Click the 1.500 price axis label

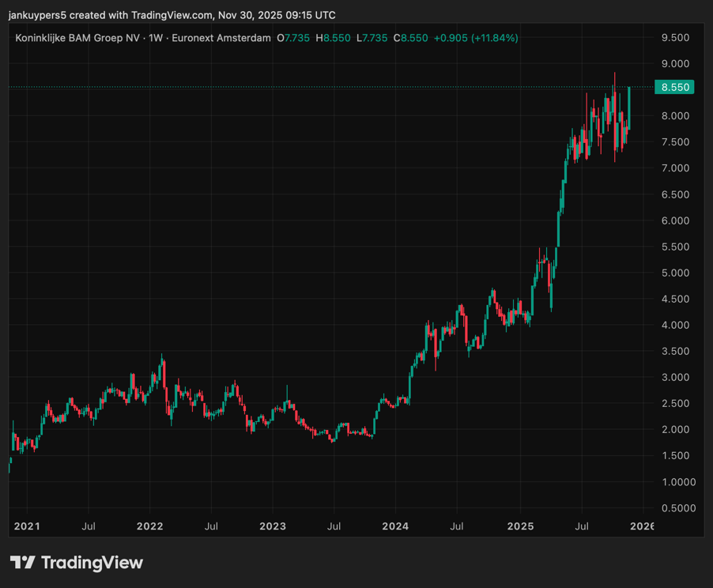pos(675,456)
